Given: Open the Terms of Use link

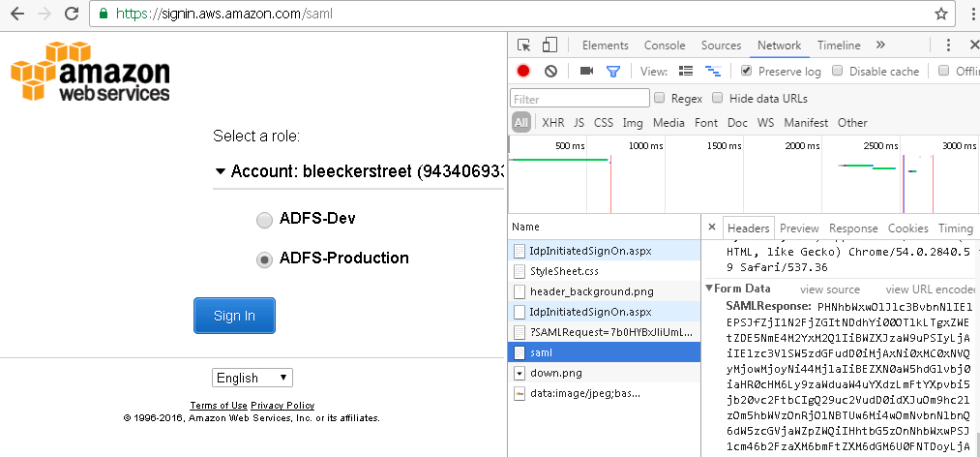Looking at the screenshot, I should [219, 405].
